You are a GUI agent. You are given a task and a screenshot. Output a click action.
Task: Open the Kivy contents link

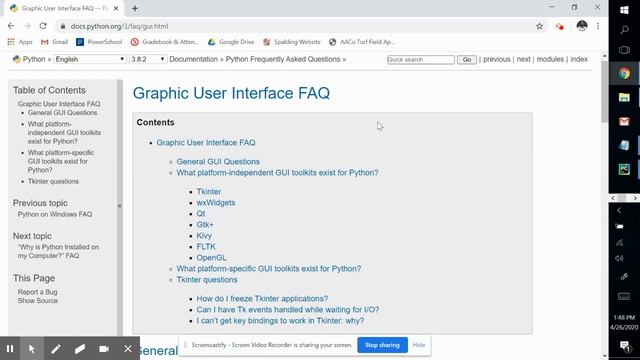(204, 236)
